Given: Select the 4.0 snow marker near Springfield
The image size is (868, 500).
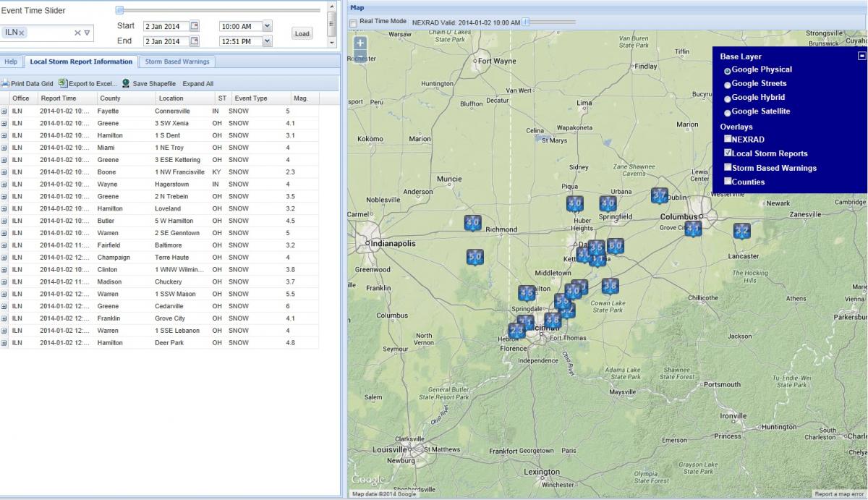Looking at the screenshot, I should (x=608, y=203).
